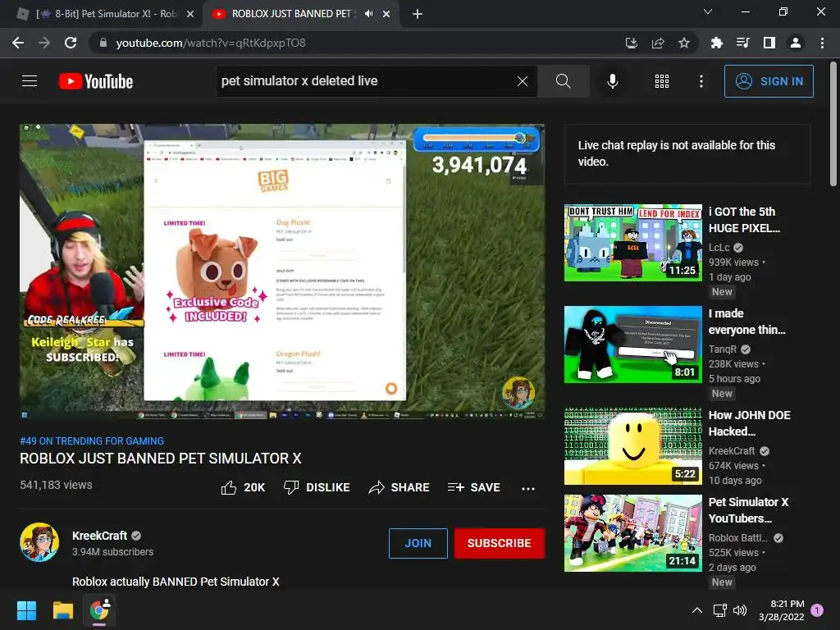The height and width of the screenshot is (630, 840).
Task: Open a new browser tab
Action: tap(418, 14)
